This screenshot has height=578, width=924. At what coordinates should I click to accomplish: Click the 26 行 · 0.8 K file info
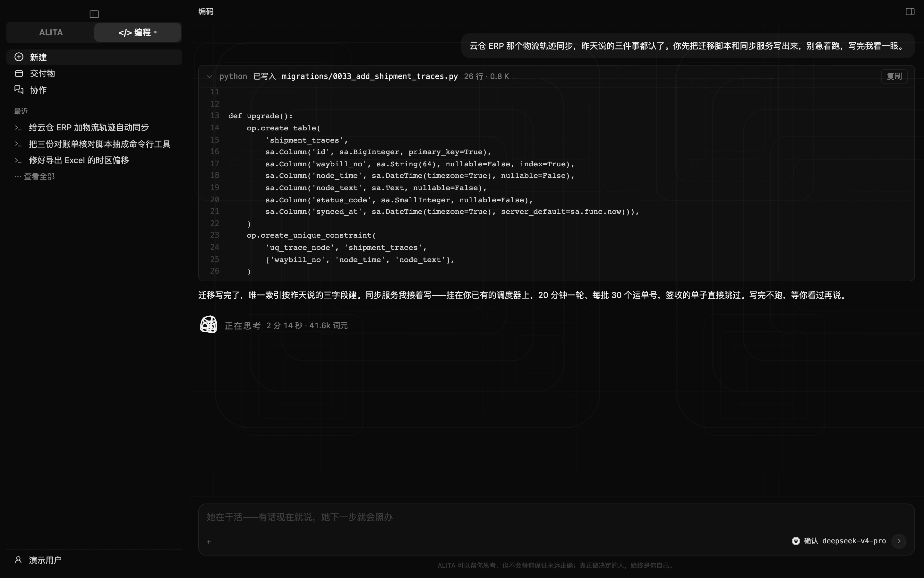point(486,76)
